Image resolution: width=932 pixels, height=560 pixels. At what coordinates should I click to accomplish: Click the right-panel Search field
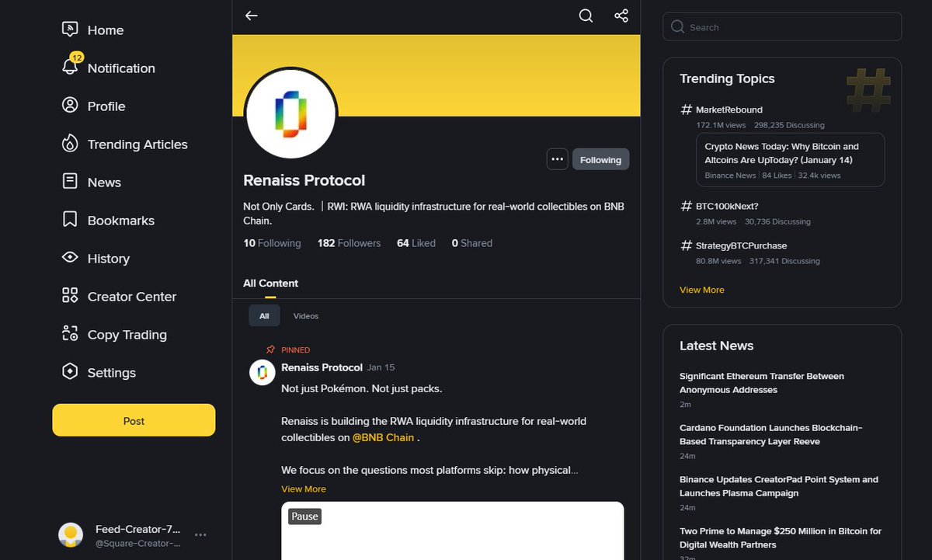point(782,27)
